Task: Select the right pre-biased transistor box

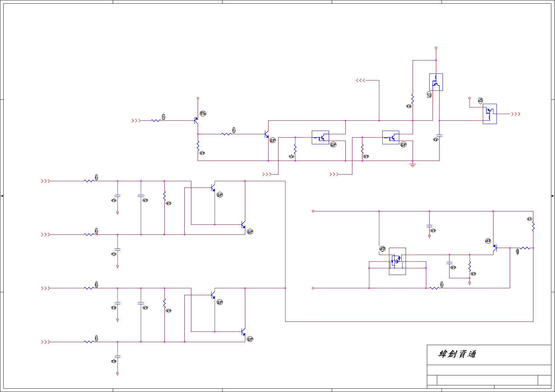Action: [391, 137]
